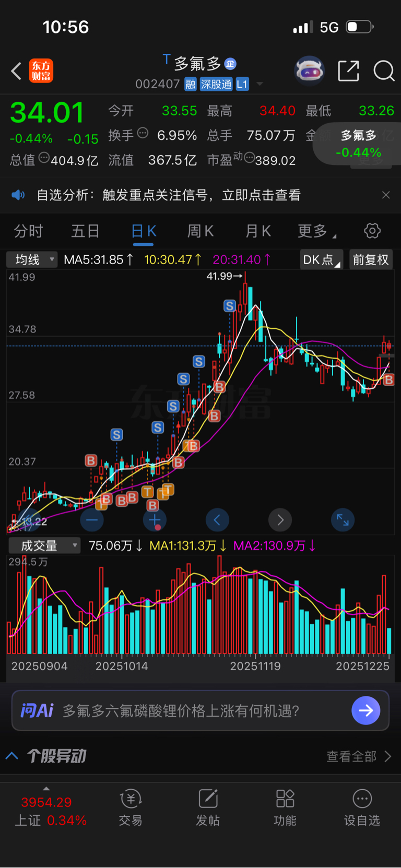The width and height of the screenshot is (401, 868).
Task: Tap the robot assistant avatar
Action: click(x=310, y=70)
